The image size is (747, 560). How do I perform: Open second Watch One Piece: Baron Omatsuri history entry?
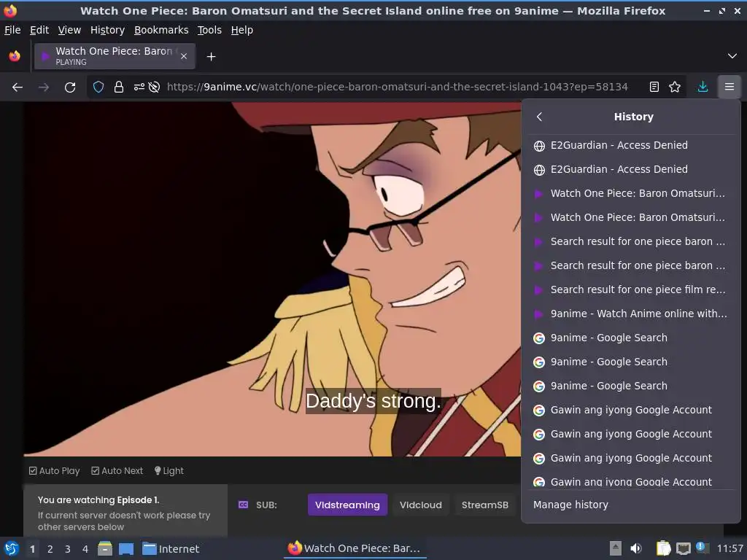coord(631,217)
